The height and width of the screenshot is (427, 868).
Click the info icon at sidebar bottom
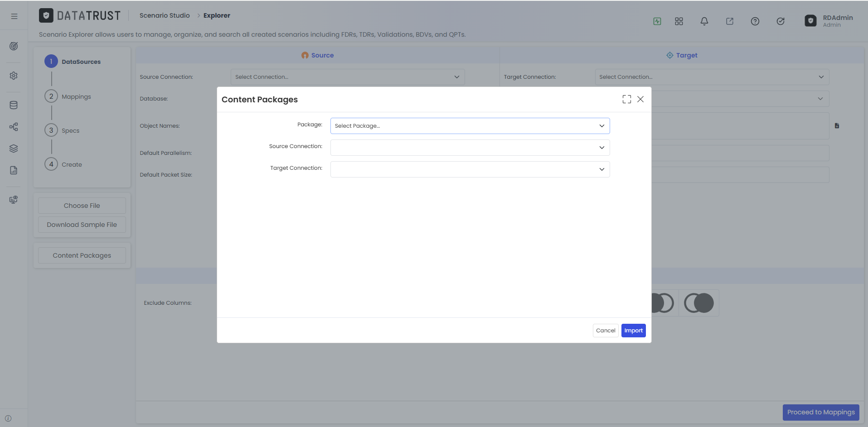(x=8, y=418)
